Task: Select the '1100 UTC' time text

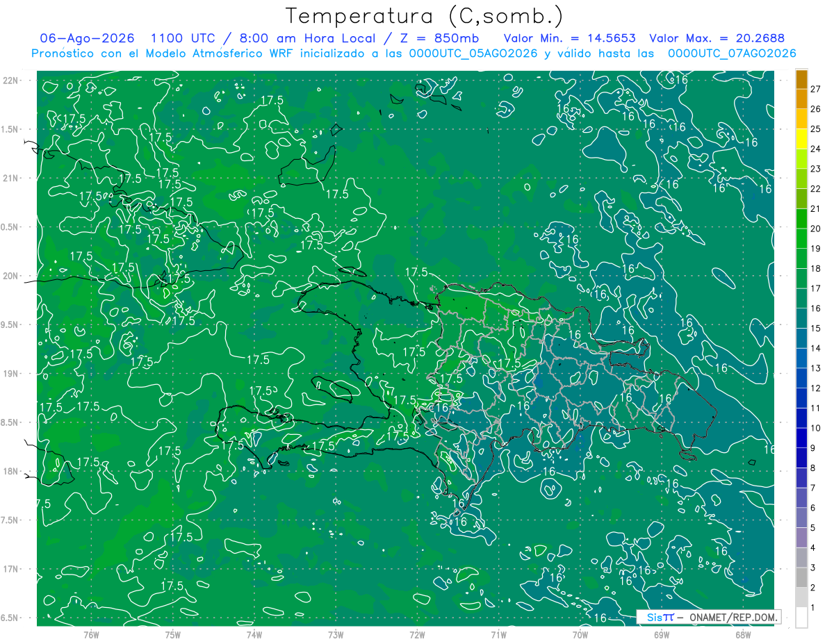Action: click(185, 38)
